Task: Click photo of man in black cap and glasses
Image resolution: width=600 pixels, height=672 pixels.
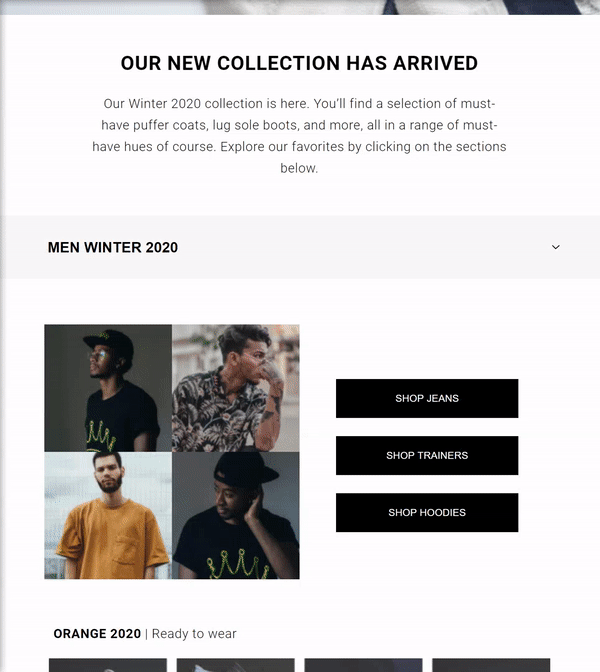Action: point(108,387)
